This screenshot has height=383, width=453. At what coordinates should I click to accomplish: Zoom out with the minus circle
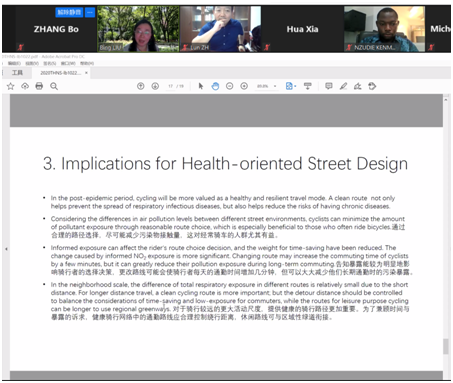(230, 86)
